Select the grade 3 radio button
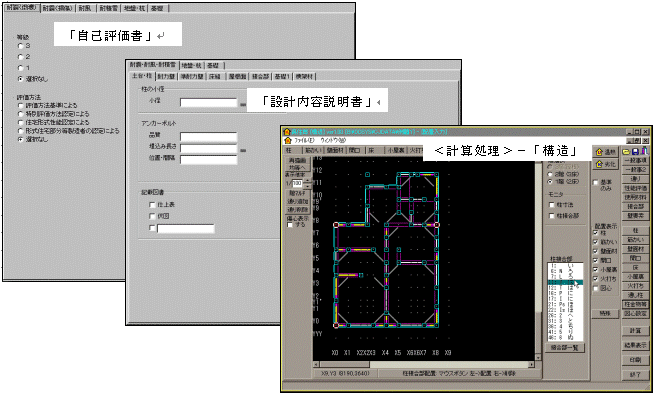This screenshot has width=655, height=395. (x=20, y=46)
